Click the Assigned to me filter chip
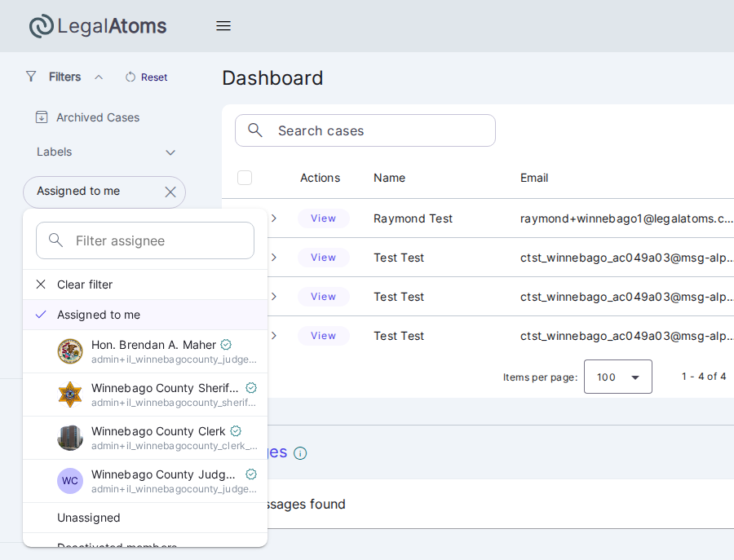 click(104, 192)
